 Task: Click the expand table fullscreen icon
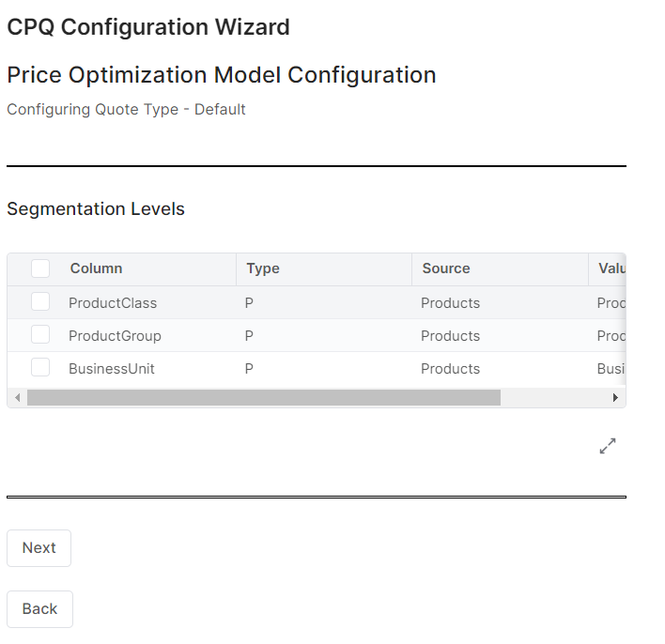coord(608,447)
